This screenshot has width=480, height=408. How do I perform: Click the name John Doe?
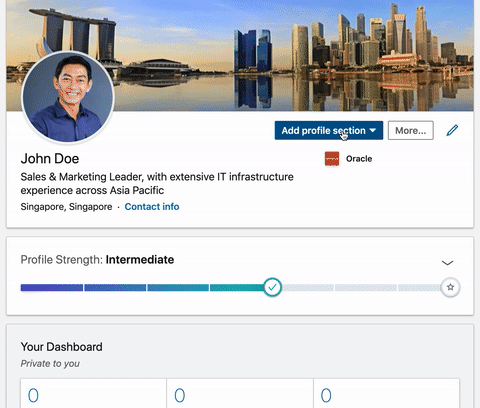[50, 159]
